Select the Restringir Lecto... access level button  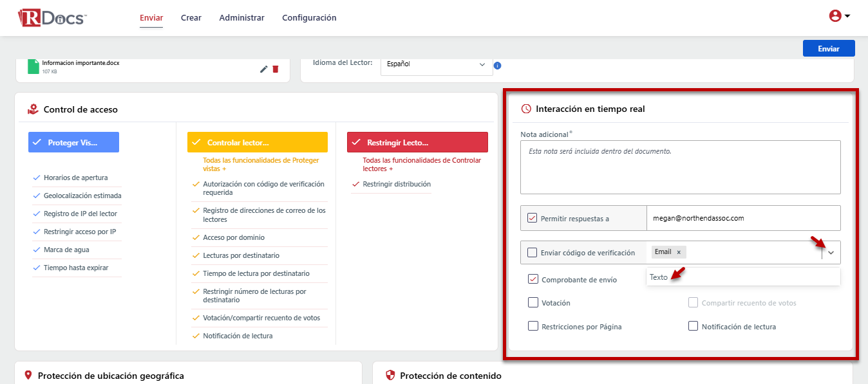(417, 142)
